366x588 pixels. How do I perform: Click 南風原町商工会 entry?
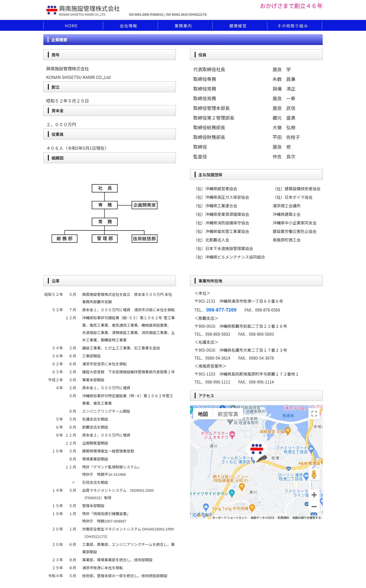[286, 240]
